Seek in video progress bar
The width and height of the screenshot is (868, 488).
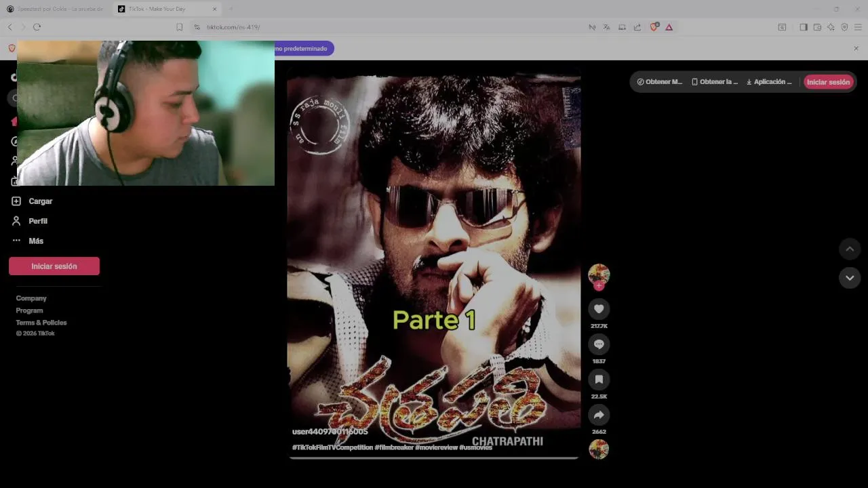pos(434,458)
